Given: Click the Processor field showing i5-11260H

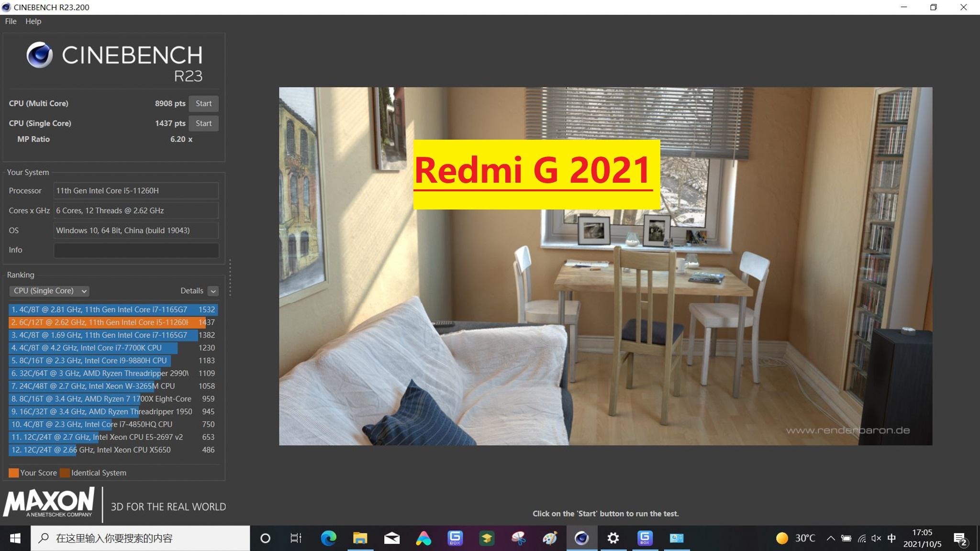Looking at the screenshot, I should [x=136, y=190].
